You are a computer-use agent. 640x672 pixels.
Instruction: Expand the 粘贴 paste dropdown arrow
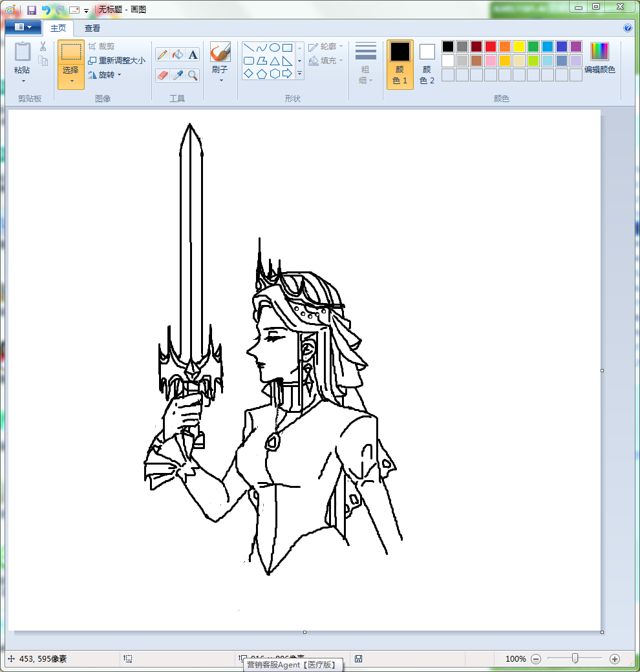(x=23, y=81)
